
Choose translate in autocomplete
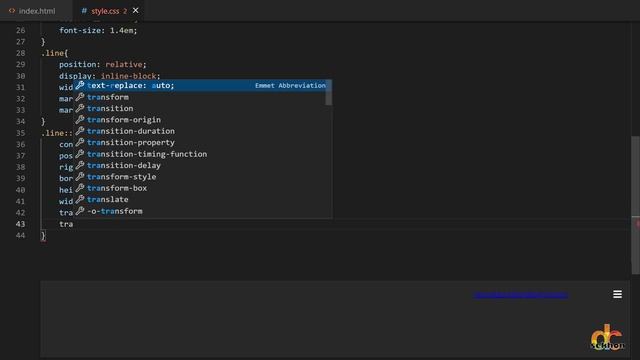click(x=202, y=200)
